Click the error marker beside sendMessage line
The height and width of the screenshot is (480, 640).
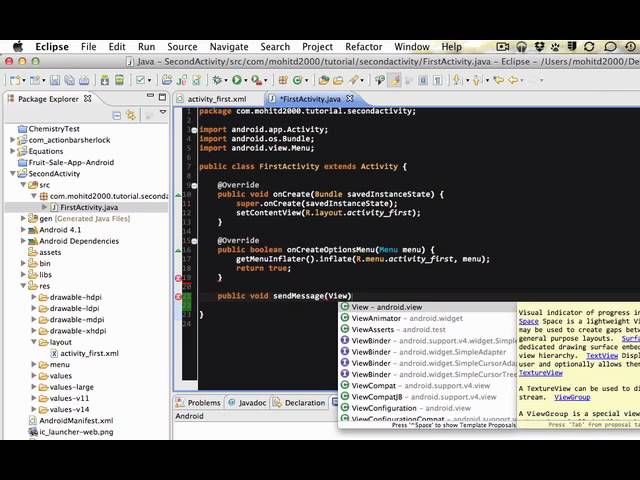pyautogui.click(x=178, y=297)
